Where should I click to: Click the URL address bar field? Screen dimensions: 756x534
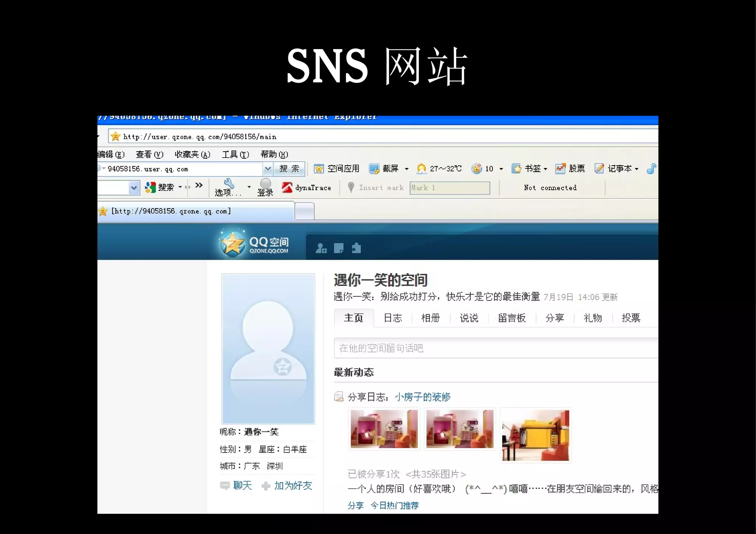(383, 136)
